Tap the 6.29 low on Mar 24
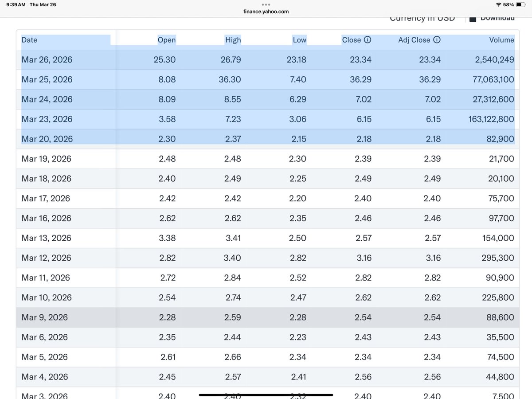The image size is (532, 399). tap(298, 99)
